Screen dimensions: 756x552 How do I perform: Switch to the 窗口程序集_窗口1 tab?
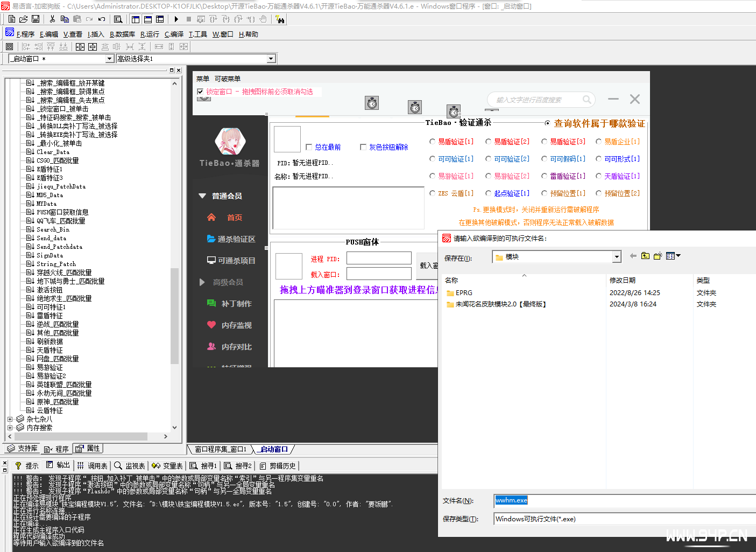(x=220, y=449)
